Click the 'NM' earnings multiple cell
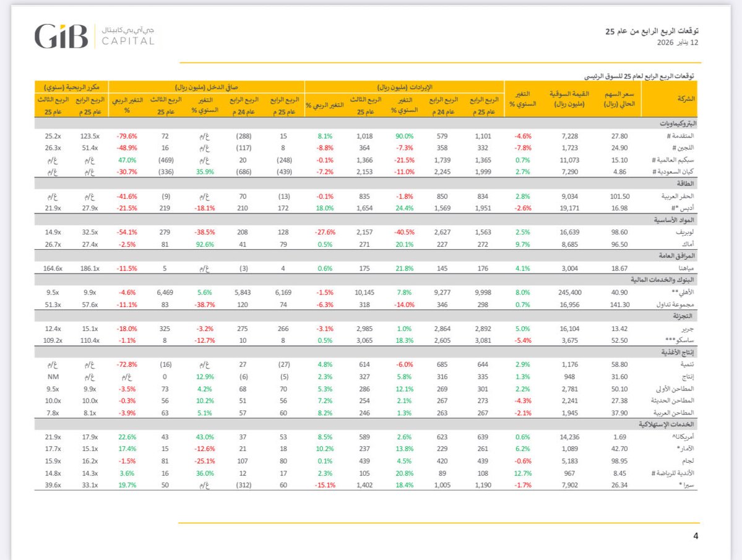This screenshot has width=742, height=560. pos(53,377)
